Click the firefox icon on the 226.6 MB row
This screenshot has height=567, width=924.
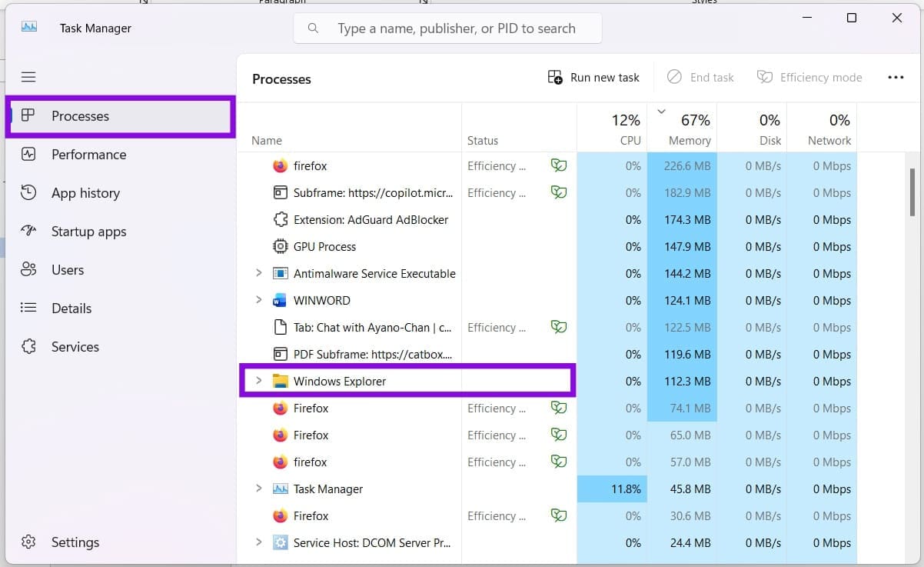[x=280, y=165]
